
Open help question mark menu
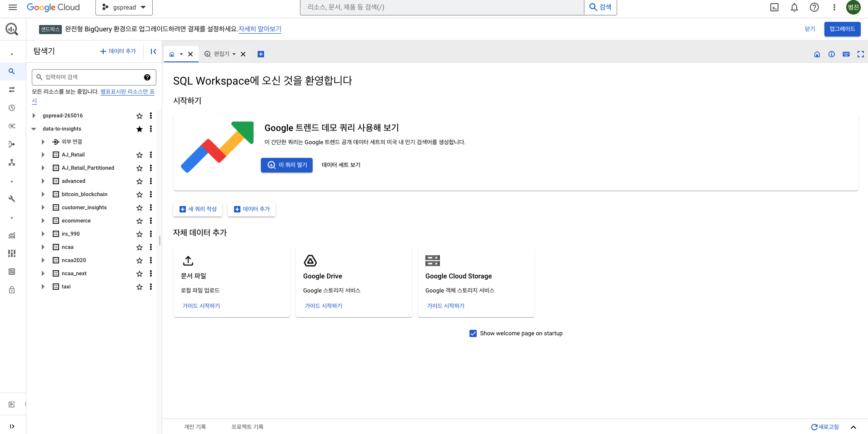click(x=814, y=7)
